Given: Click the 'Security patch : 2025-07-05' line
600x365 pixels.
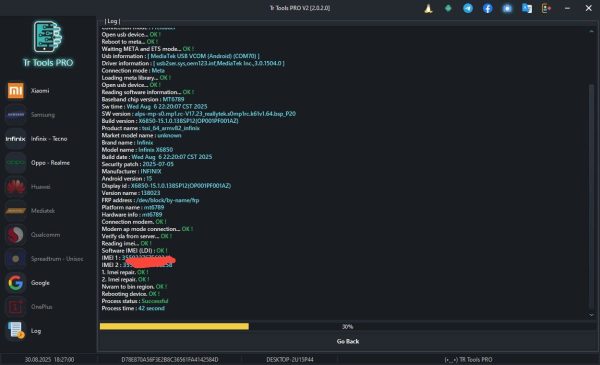Looking at the screenshot, I should (x=137, y=164).
